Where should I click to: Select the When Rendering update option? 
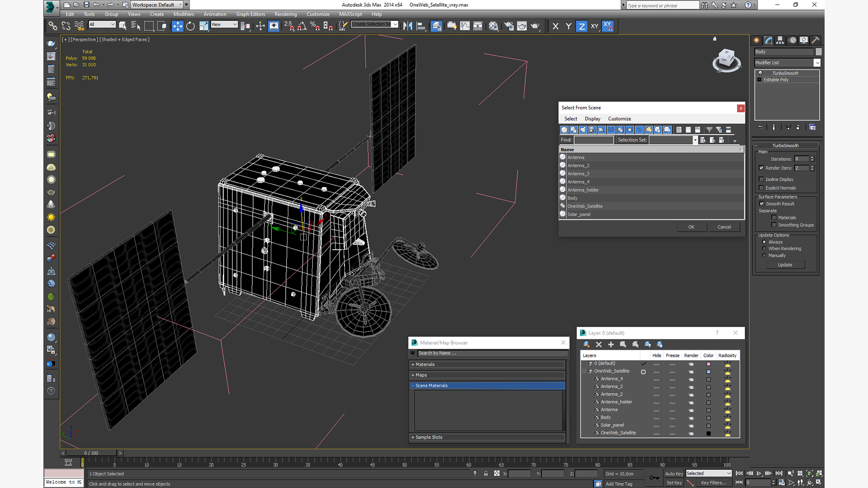click(x=764, y=249)
